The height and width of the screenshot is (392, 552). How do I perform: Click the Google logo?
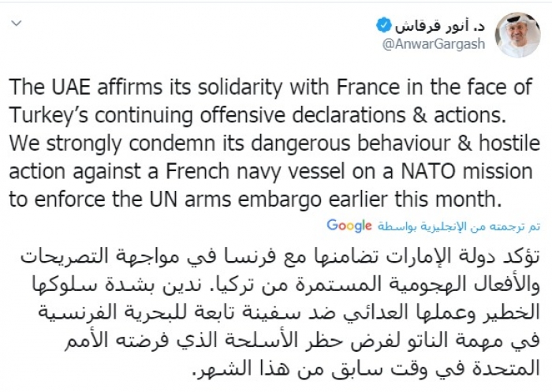coord(349,226)
